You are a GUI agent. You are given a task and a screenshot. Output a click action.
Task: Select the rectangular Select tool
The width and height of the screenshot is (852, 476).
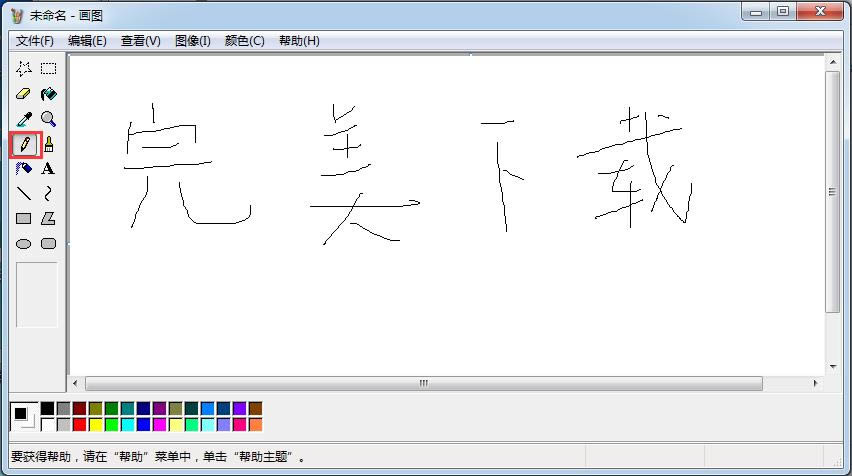(x=48, y=68)
